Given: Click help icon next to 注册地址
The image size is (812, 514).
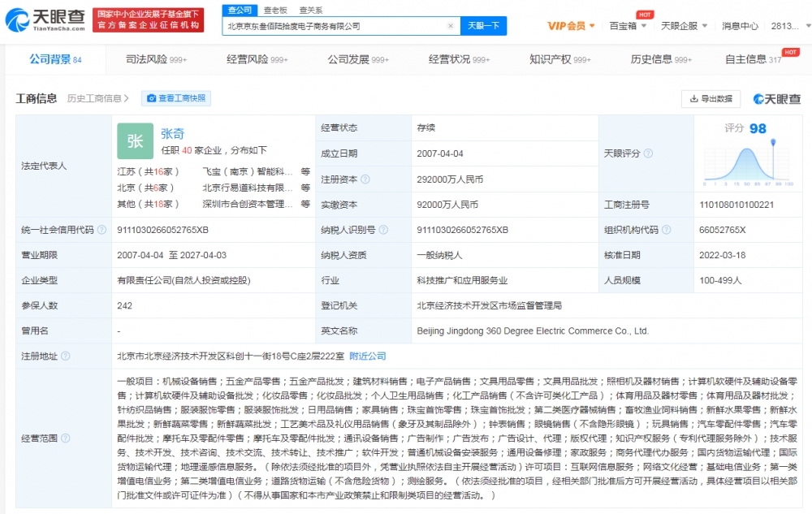Looking at the screenshot, I should (x=66, y=356).
